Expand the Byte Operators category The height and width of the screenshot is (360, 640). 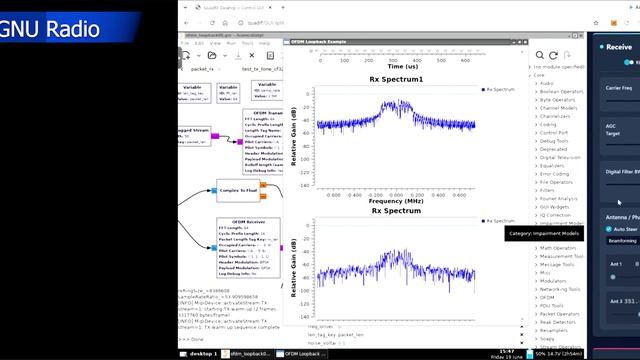coord(536,100)
